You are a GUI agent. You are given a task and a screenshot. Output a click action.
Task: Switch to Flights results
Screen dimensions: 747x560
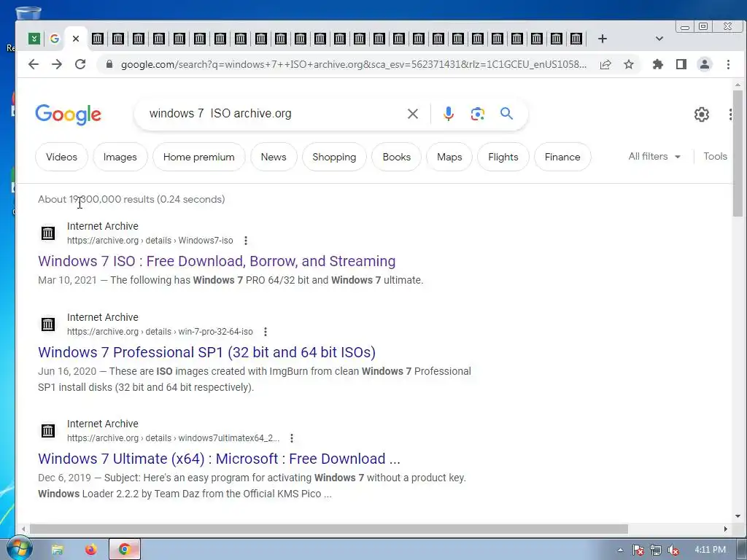tap(503, 157)
